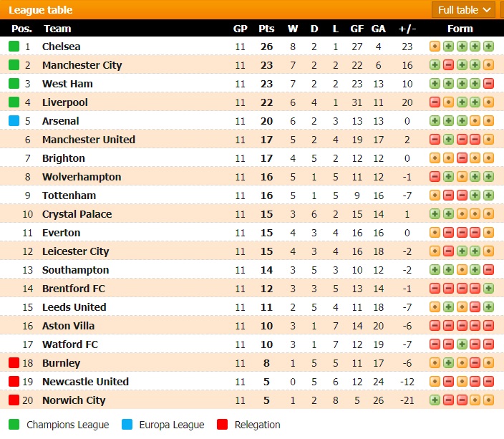Screen dimensions: 504x439
Task: Click the Form column header
Action: 460,29
